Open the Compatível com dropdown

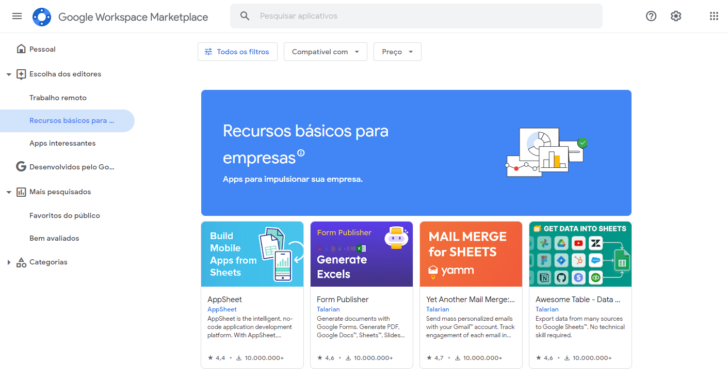(x=325, y=52)
